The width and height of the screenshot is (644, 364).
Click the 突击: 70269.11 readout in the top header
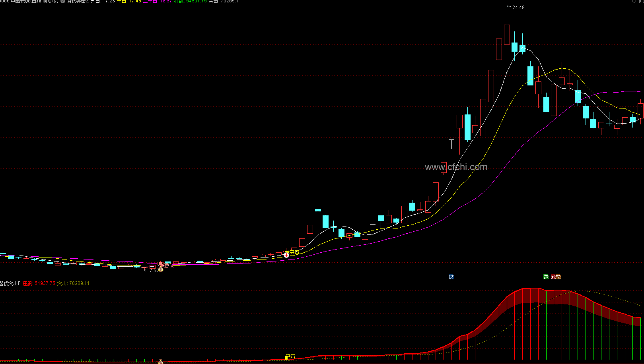click(225, 1)
